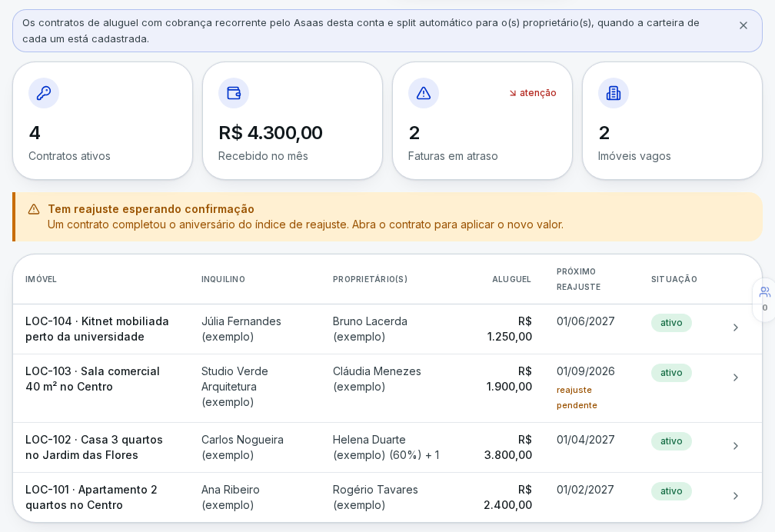Select 'LOC-104 · Kitnet mobiliada' property
Viewport: 775px width, 532px height.
pyautogui.click(x=97, y=329)
